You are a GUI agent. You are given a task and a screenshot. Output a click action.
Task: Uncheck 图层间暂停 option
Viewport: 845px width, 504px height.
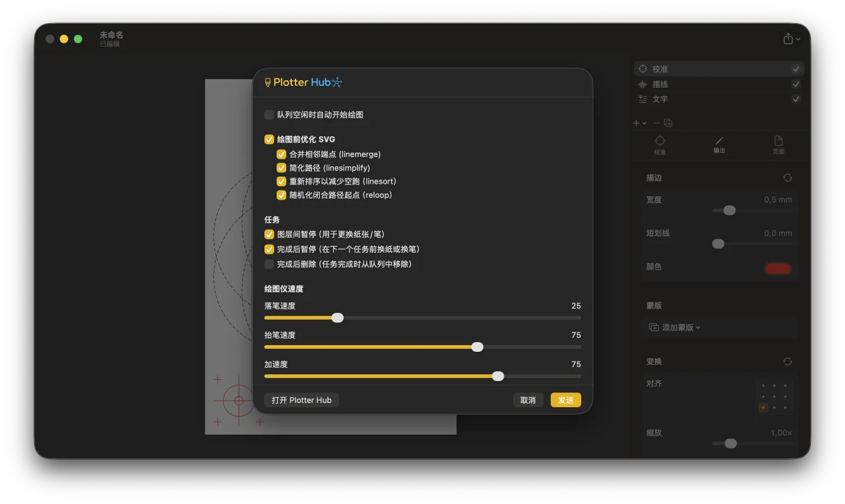[269, 234]
